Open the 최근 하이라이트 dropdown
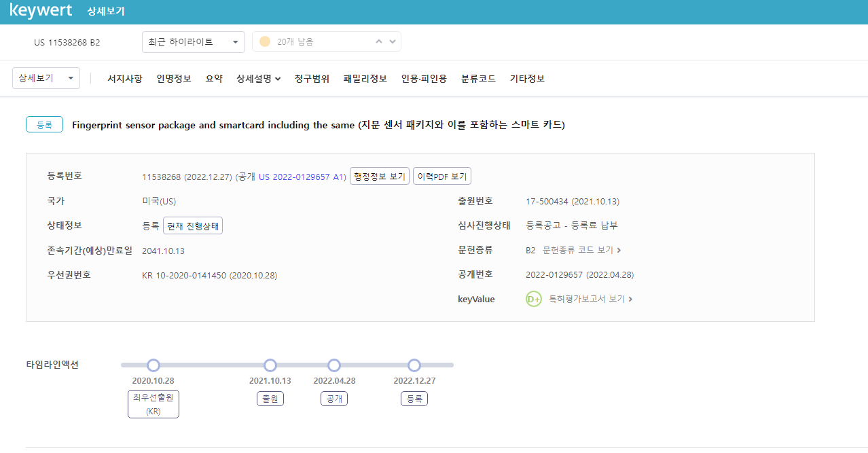This screenshot has height=453, width=868. point(193,42)
